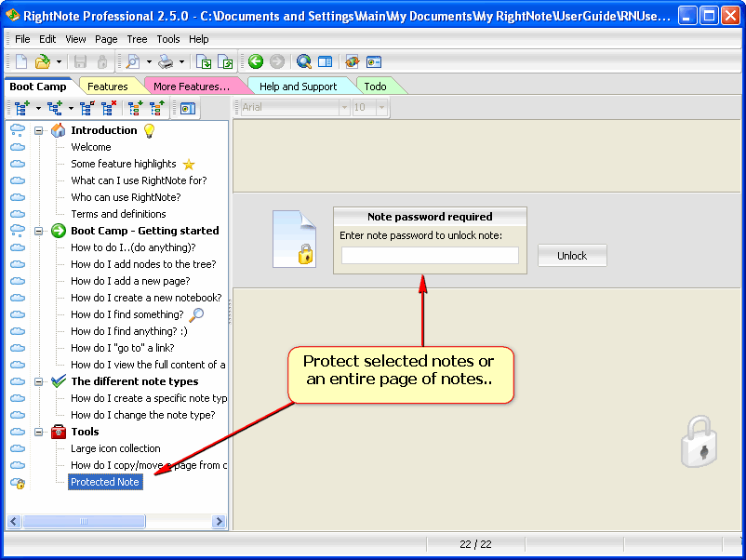746x560 pixels.
Task: Go forward with the greyed arrow button
Action: coord(277,61)
